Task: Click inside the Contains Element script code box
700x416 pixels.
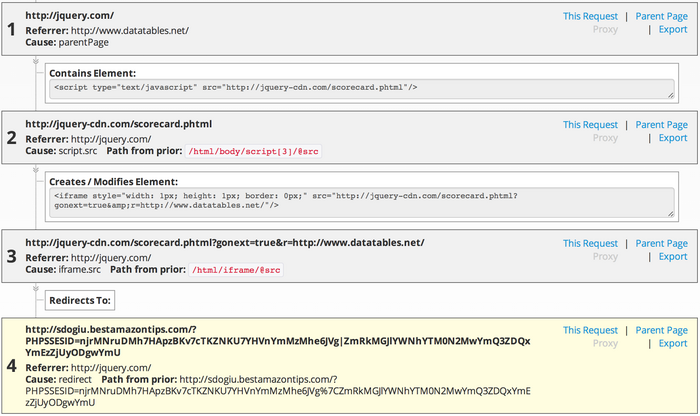Action: 360,89
